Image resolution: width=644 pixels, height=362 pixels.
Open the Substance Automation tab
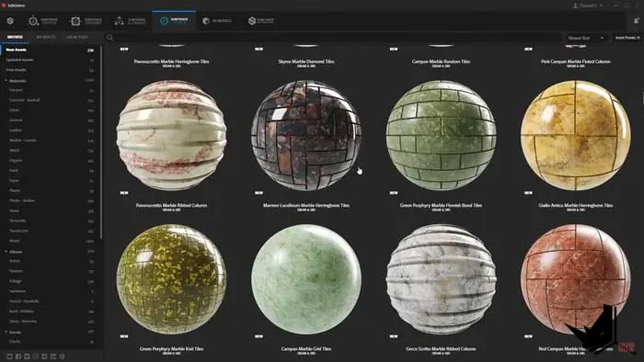(261, 20)
